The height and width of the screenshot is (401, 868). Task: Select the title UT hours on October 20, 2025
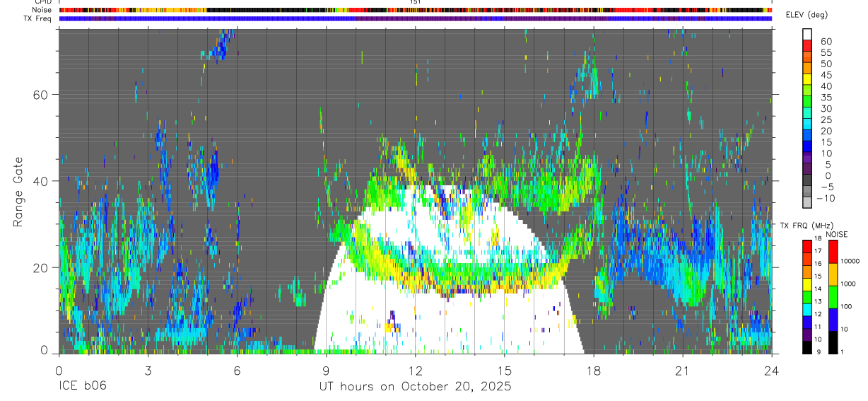pos(415,387)
